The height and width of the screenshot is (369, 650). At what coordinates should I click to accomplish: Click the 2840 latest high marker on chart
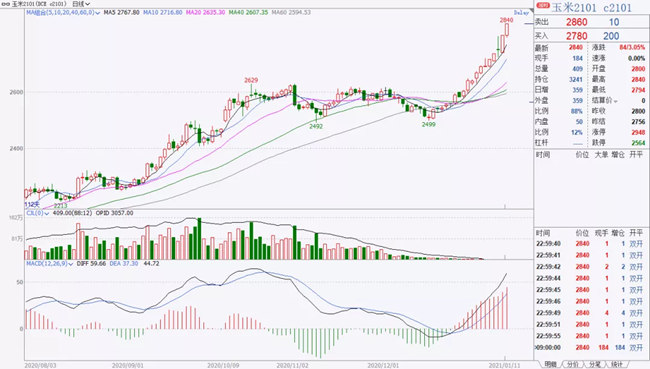(x=506, y=20)
